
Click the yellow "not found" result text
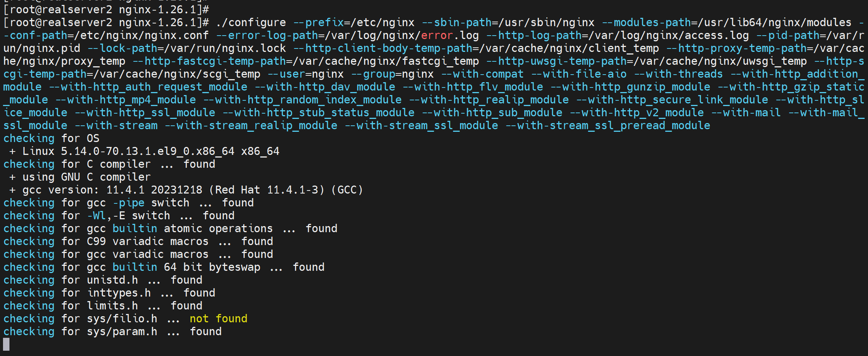click(x=218, y=319)
